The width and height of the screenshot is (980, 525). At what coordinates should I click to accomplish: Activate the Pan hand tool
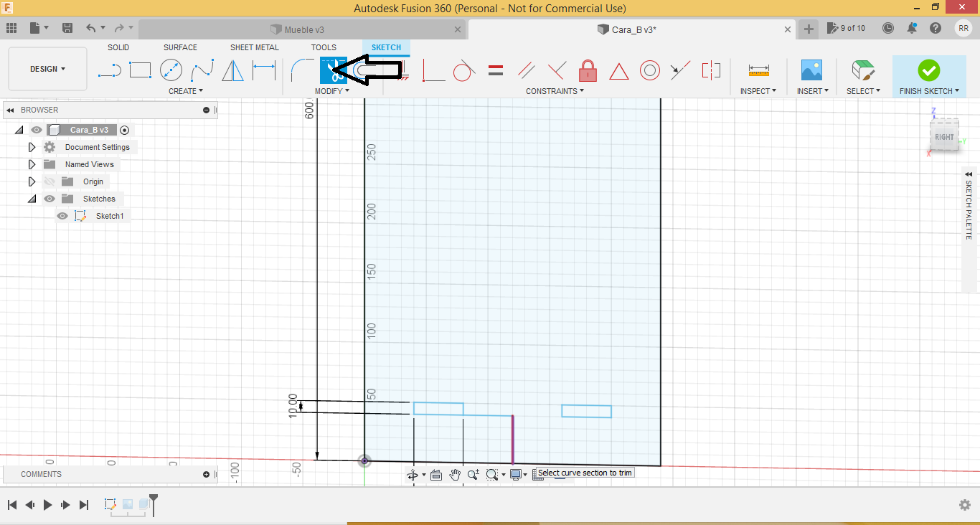coord(455,475)
